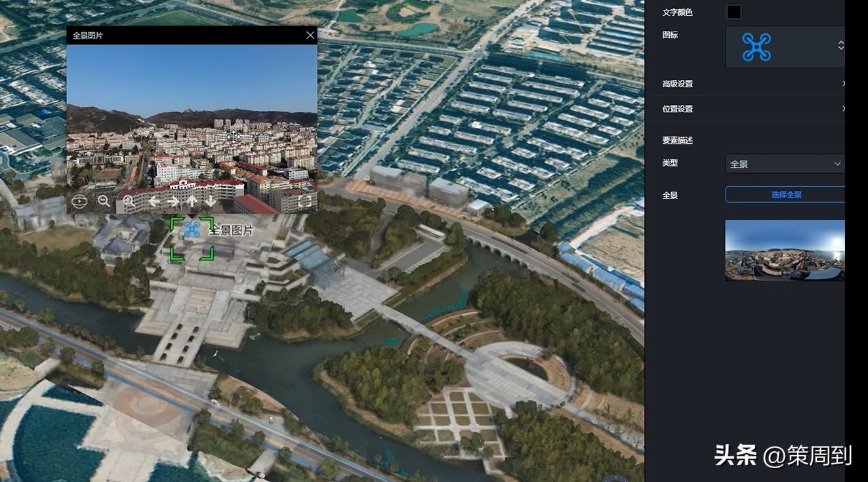Open panorama in fullscreen mode
Screen dimensions: 868x482
pos(303,201)
